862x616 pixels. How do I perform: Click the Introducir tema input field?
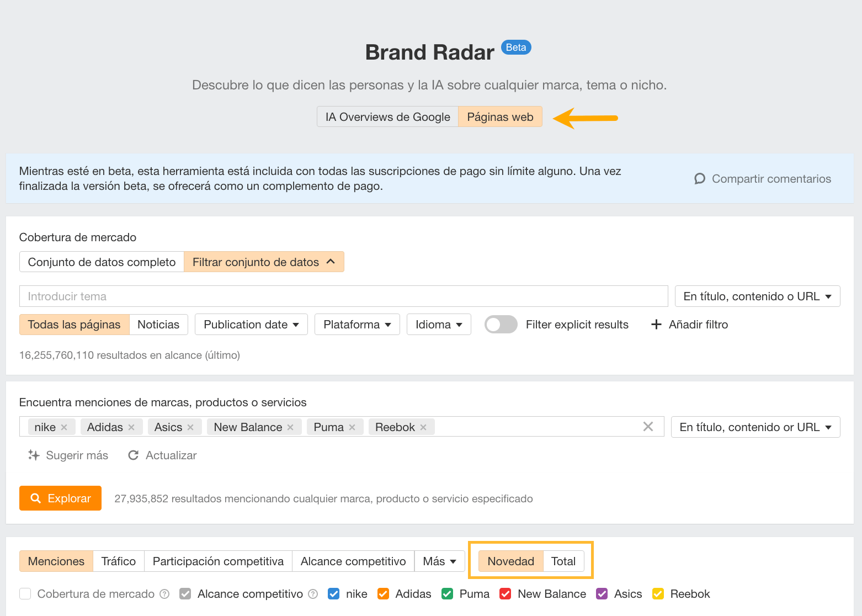(x=221, y=296)
